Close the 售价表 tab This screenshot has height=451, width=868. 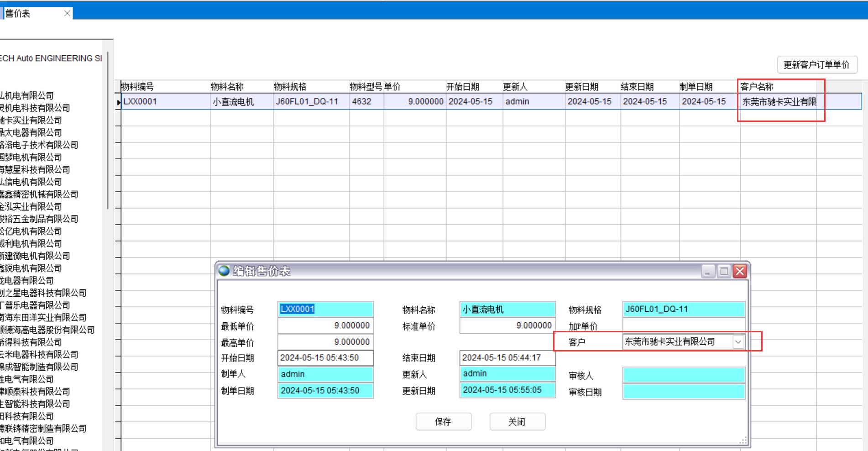(x=67, y=13)
